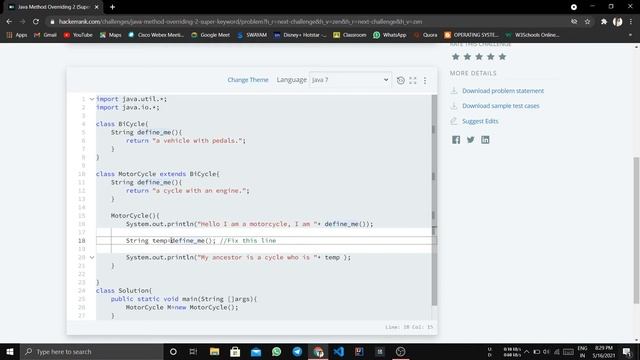Place cursor on line 18 'String temp=define_me();'
This screenshot has width=640, height=360.
(171, 241)
